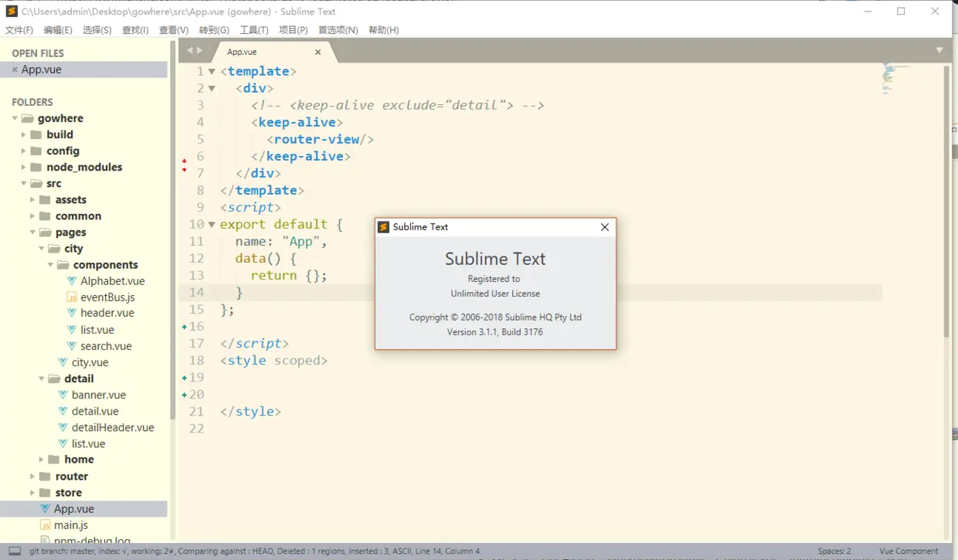Collapse the city folder

coord(41,249)
